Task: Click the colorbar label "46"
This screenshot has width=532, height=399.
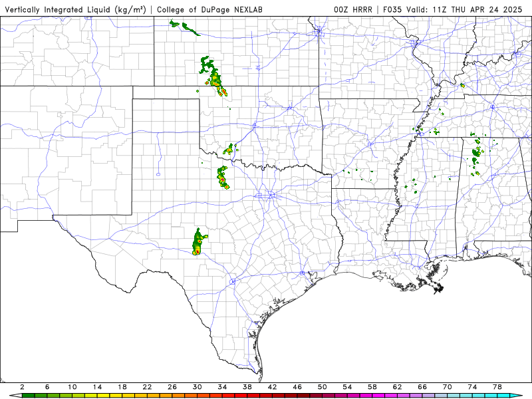Action: coord(297,387)
